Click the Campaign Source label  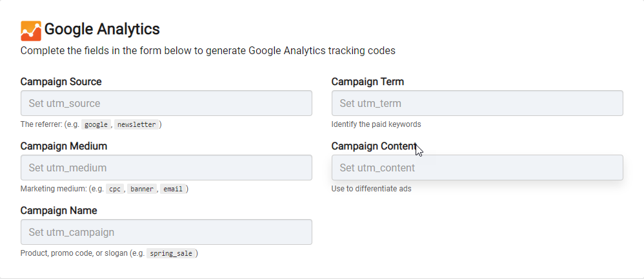(x=61, y=82)
